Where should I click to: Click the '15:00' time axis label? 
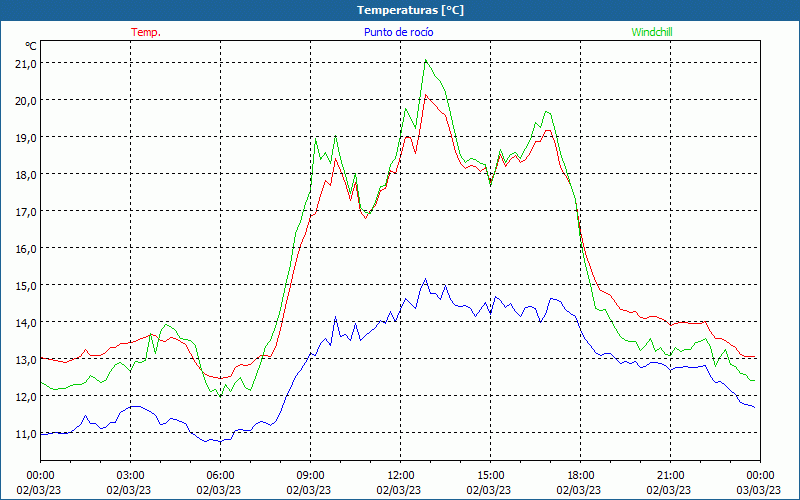click(x=490, y=476)
